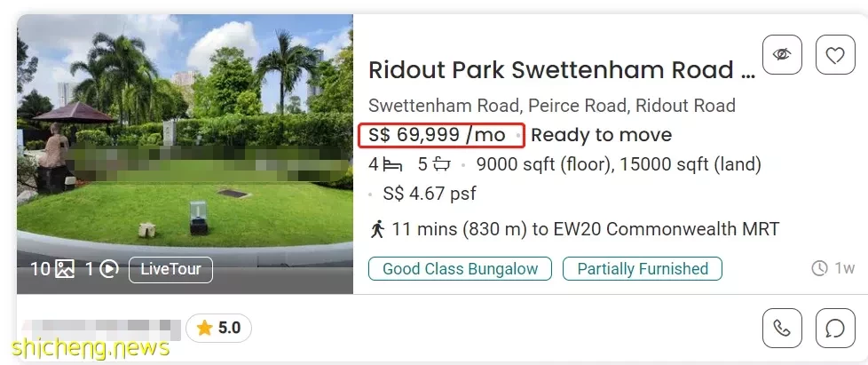Start the LiveTour
This screenshot has height=365, width=868.
(x=170, y=270)
